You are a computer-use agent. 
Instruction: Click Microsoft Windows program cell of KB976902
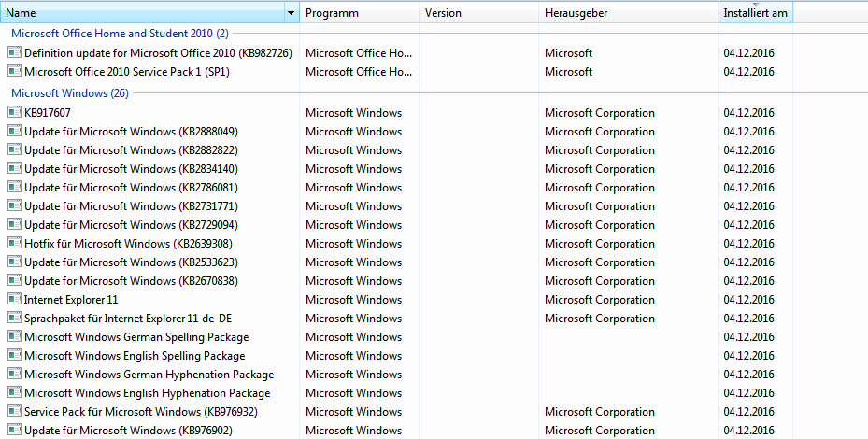point(354,431)
